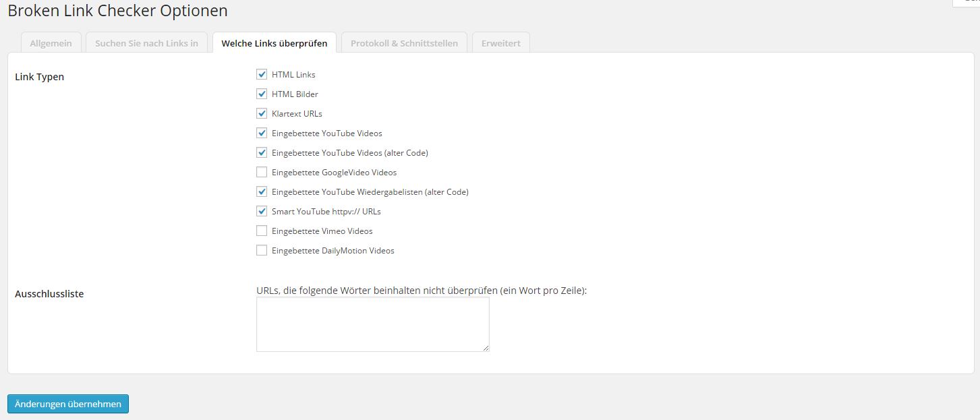Enable Eingebettete Vimeo Videos checkbox
Screen dimensions: 980x420
[x=262, y=231]
